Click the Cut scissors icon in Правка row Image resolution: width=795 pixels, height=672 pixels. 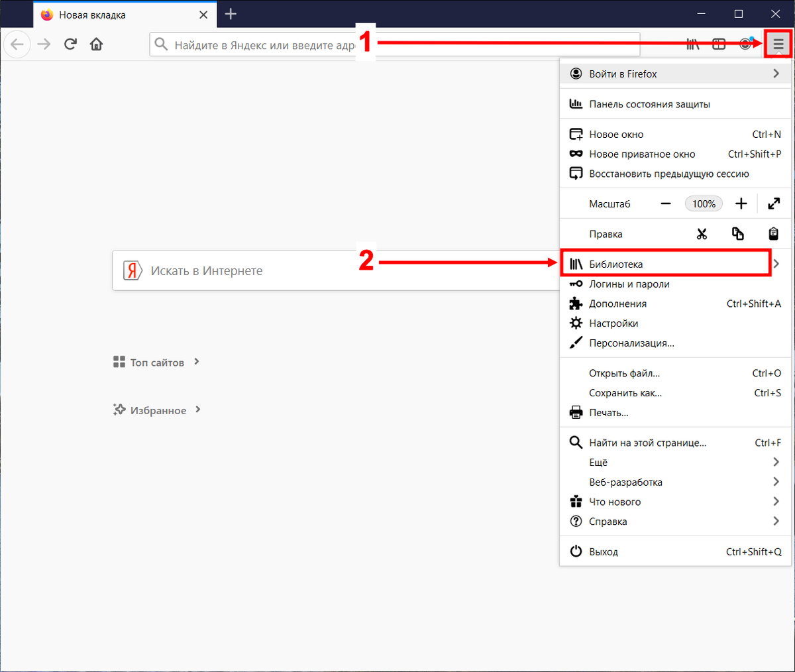(x=702, y=233)
